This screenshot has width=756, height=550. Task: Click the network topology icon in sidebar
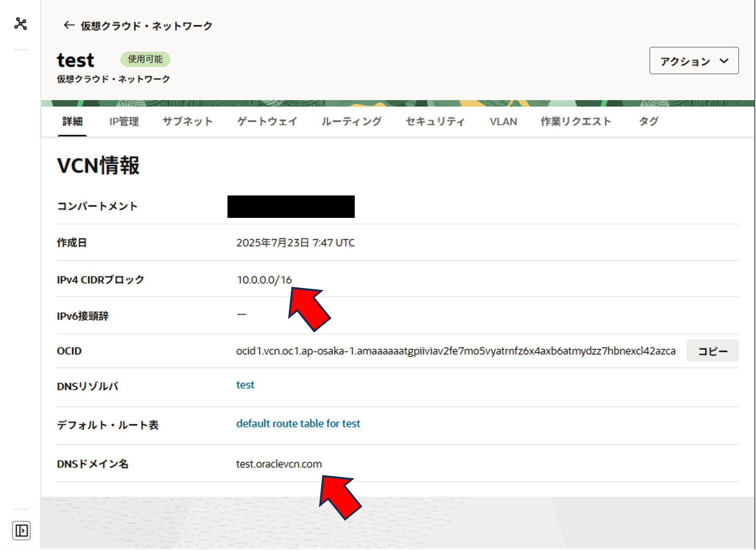tap(20, 24)
